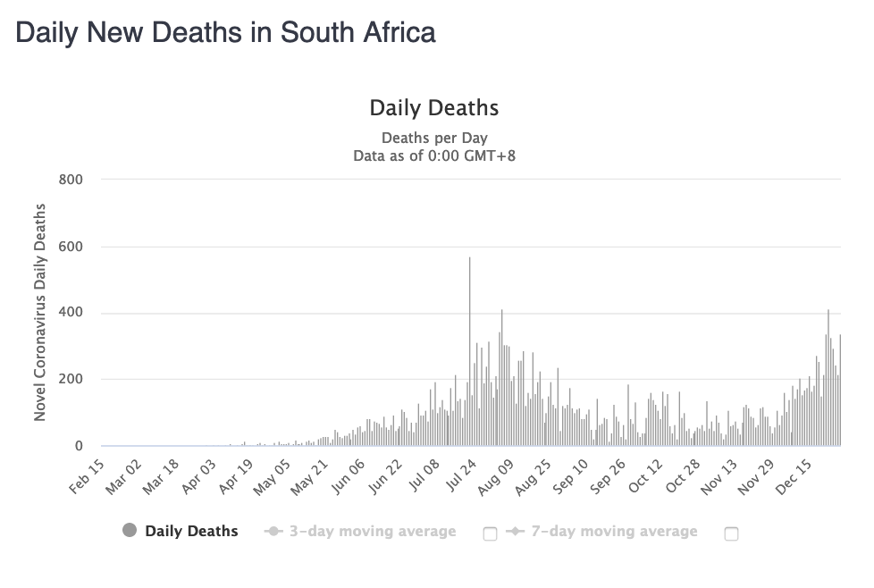Image resolution: width=874 pixels, height=588 pixels.
Task: Click the 400 y-axis value label
Action: pos(71,313)
